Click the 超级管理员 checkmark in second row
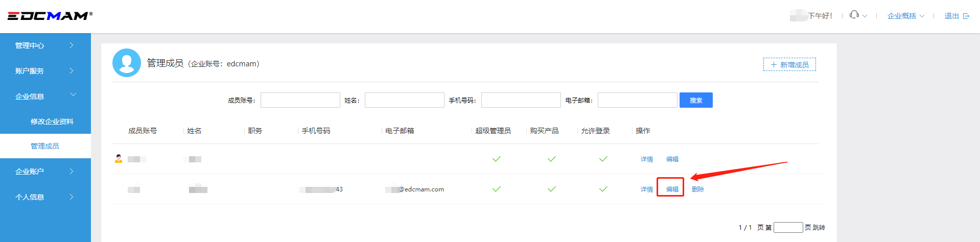980x242 pixels. point(496,189)
